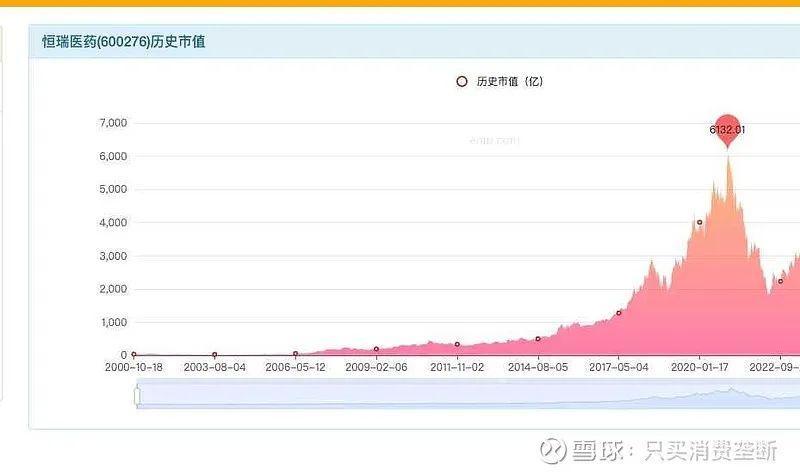The image size is (800, 475).
Task: Select the data point at 2000-10-18
Action: coord(134,354)
